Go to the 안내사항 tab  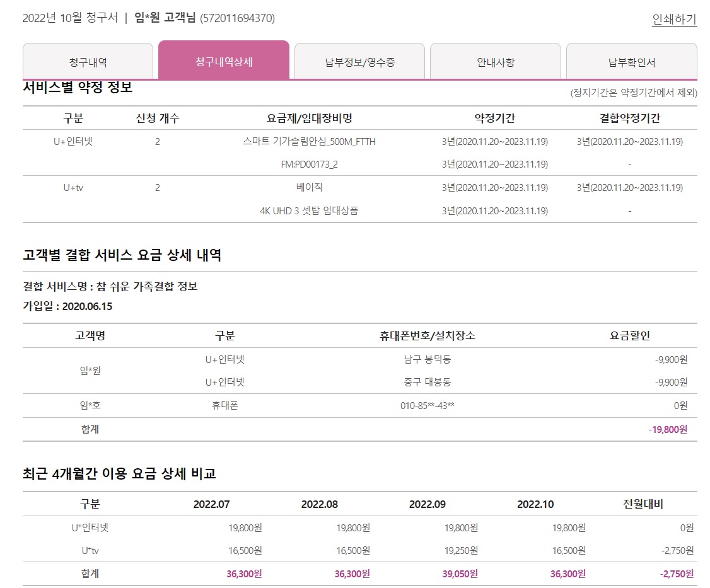tap(496, 62)
